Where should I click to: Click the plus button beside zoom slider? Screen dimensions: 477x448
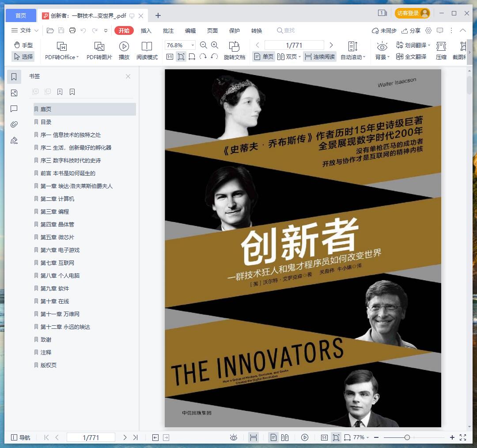point(452,437)
